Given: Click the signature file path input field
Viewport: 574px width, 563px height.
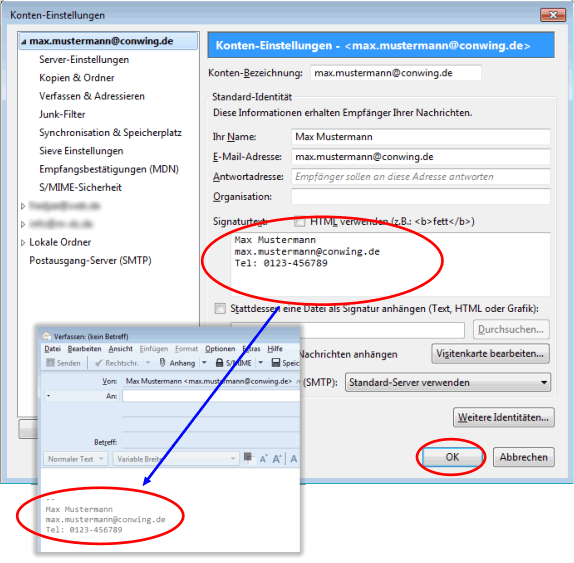Looking at the screenshot, I should coord(383,330).
